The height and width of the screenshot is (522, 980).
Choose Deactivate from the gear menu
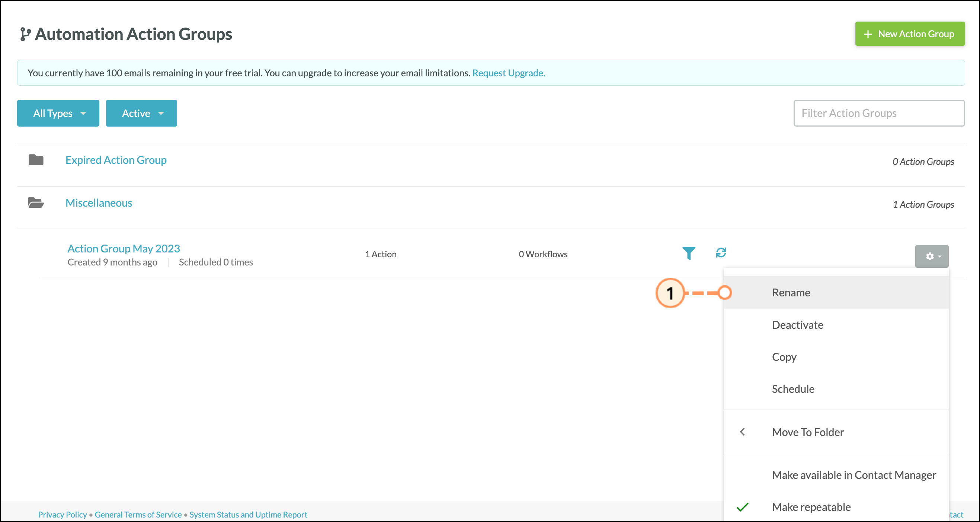pyautogui.click(x=836, y=325)
